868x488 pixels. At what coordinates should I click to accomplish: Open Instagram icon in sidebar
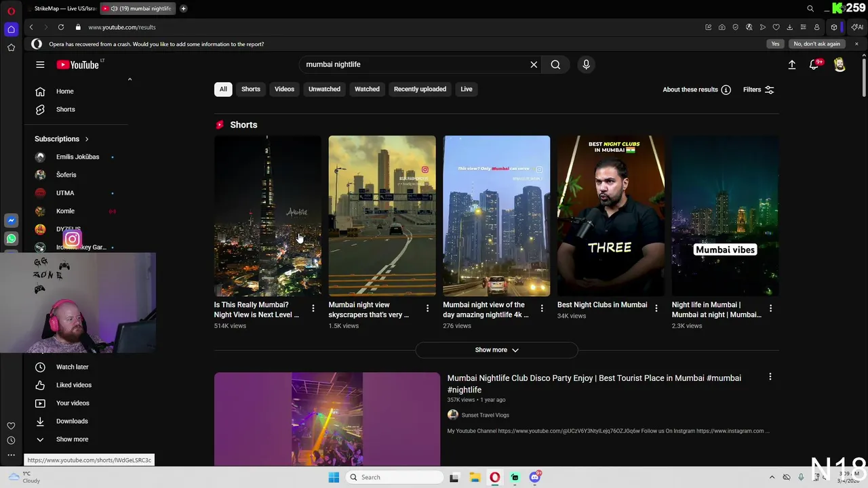[72, 239]
